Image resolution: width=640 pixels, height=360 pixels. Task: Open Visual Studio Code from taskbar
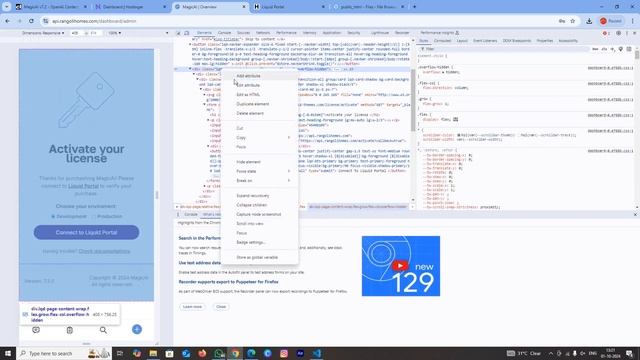pos(317,353)
